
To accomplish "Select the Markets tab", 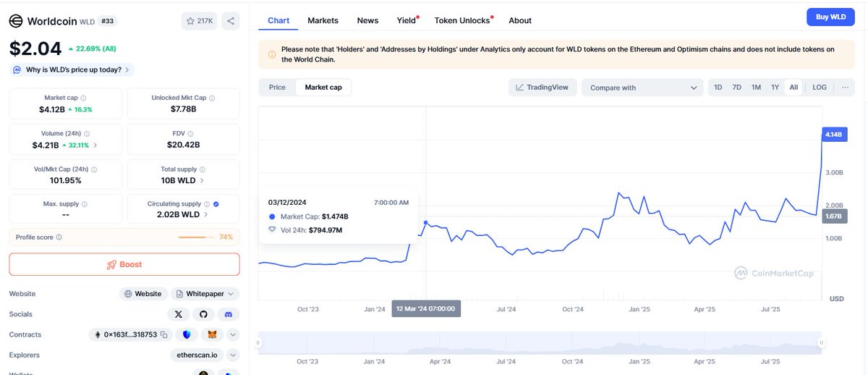I will [x=323, y=20].
